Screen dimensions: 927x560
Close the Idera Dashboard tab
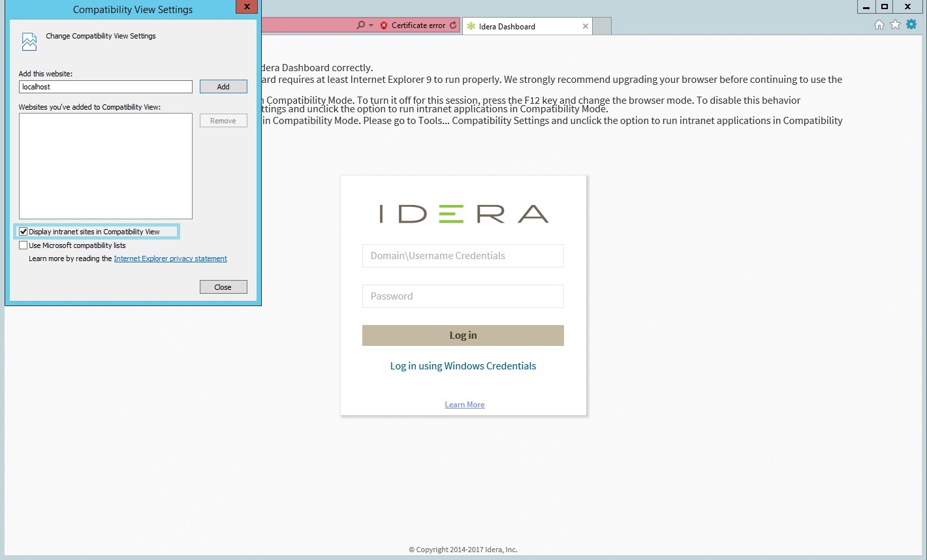coord(586,26)
